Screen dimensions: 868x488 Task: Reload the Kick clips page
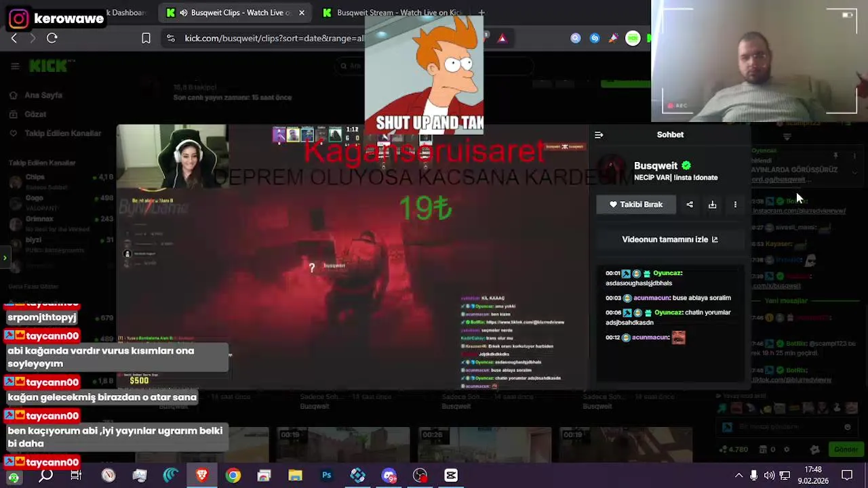(52, 39)
